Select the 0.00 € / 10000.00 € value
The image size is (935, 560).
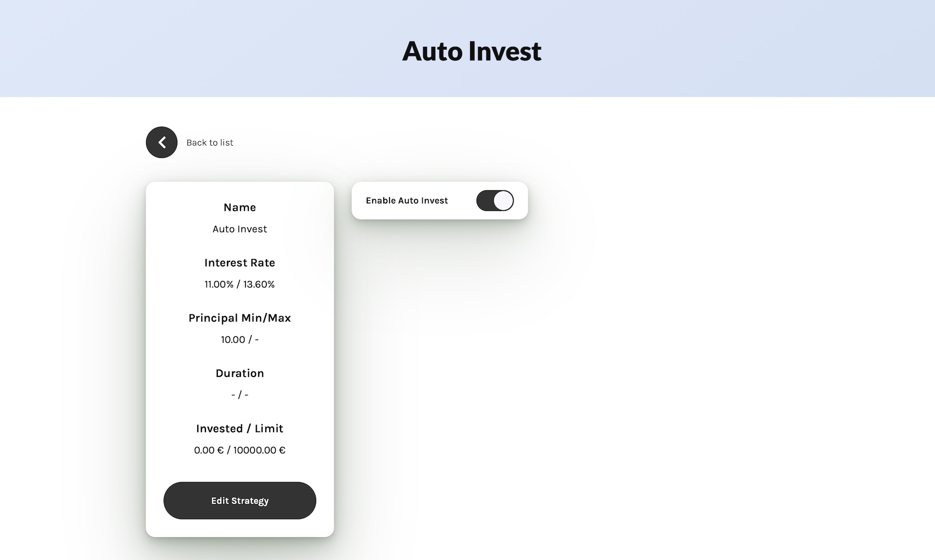240,450
